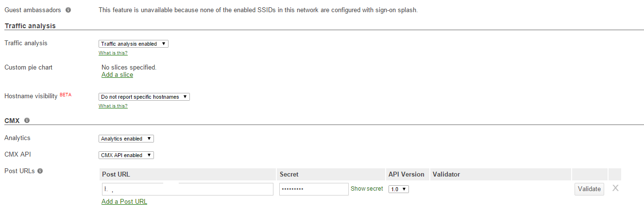
Task: Focus the Secret password field
Action: pos(314,189)
